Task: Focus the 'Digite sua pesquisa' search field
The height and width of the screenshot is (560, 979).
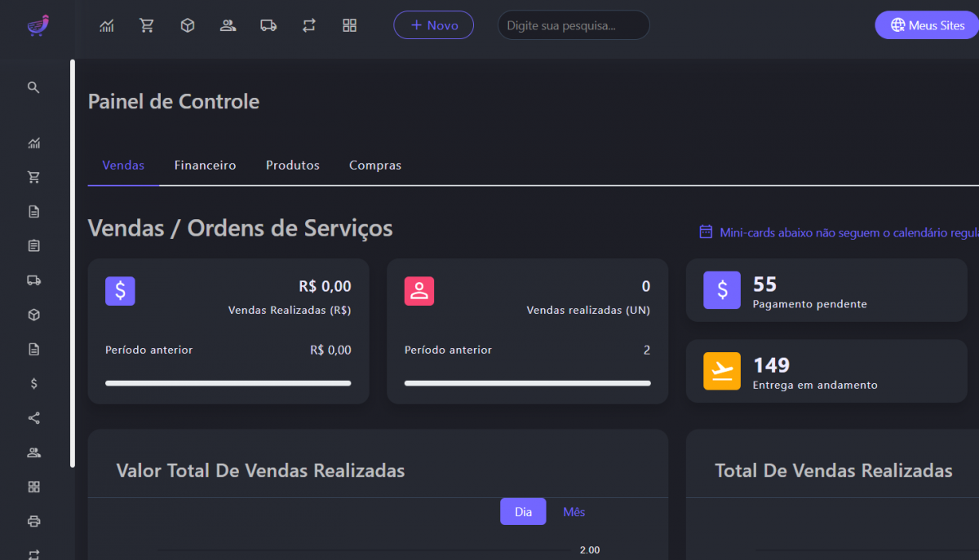Action: [574, 25]
